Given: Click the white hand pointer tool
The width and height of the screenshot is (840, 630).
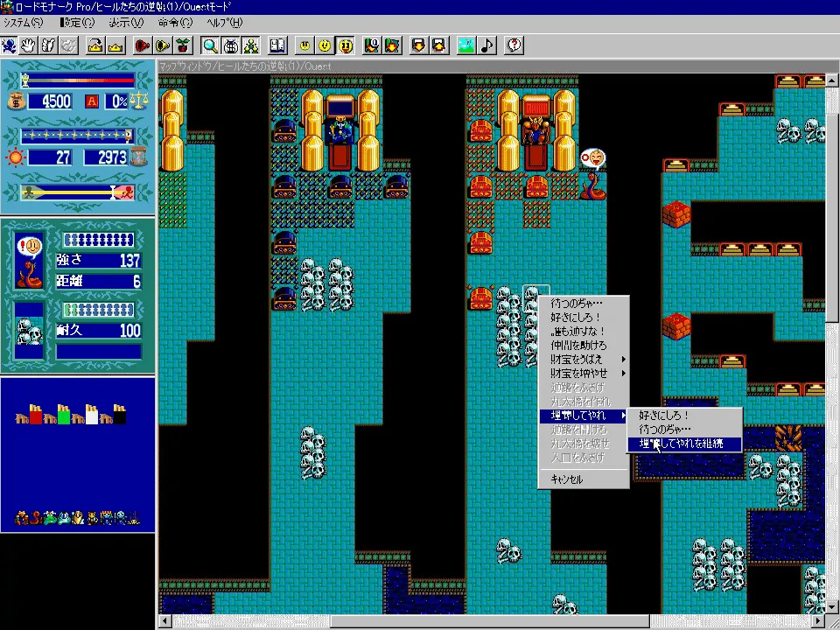Looking at the screenshot, I should click(29, 45).
